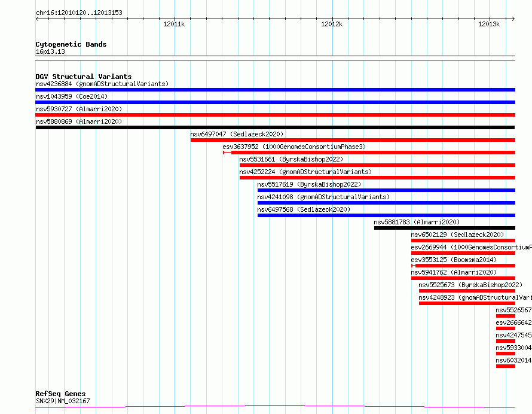Click the red bar under nsv5525673

pos(467,291)
